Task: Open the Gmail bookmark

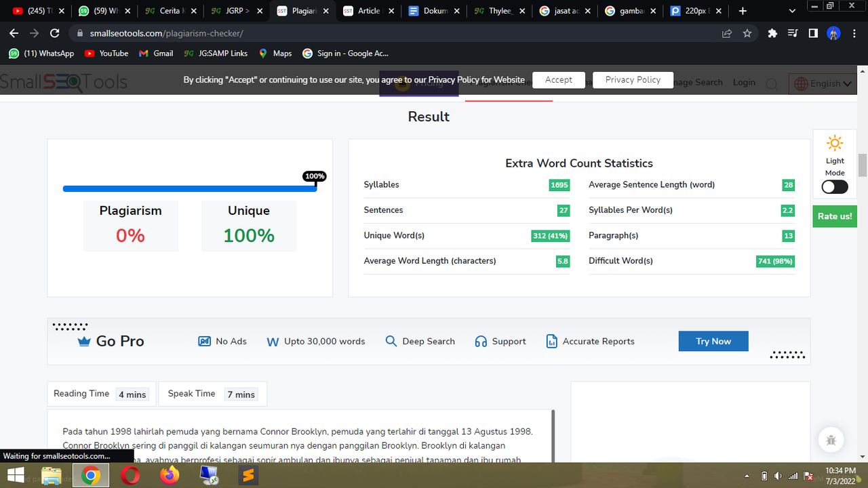Action: coord(156,54)
